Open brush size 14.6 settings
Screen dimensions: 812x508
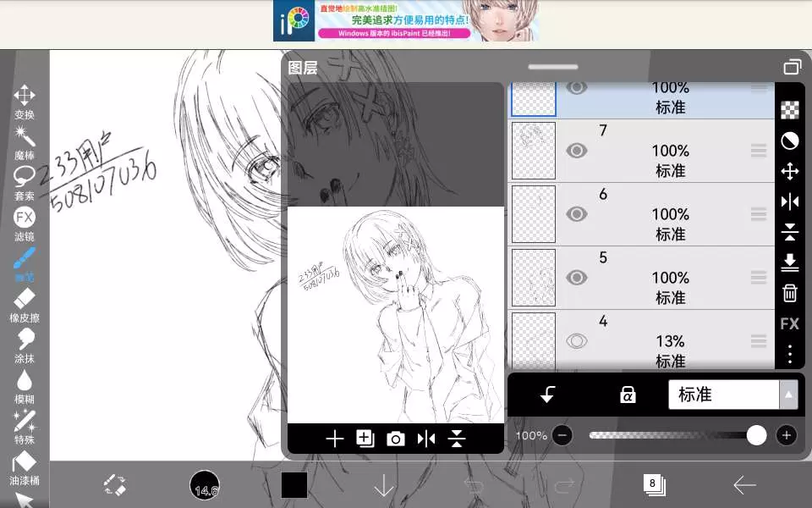[205, 485]
